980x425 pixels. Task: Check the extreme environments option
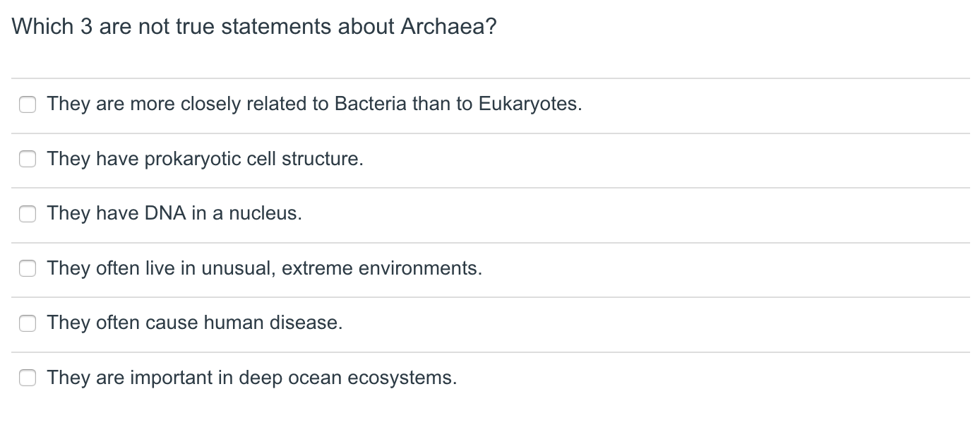tap(27, 268)
